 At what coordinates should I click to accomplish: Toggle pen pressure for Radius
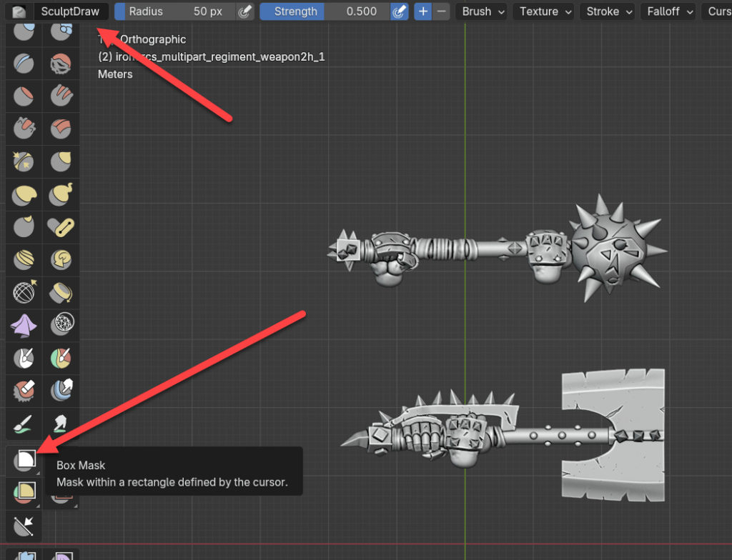(x=245, y=11)
